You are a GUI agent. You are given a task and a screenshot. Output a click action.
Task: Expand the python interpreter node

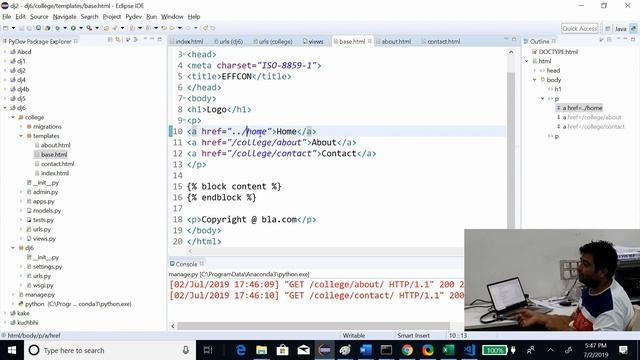[x=13, y=304]
